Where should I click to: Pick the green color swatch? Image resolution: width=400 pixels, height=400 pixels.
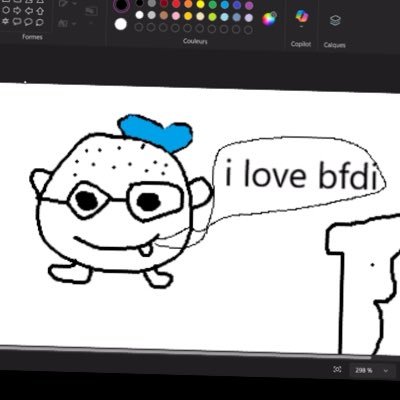[x=212, y=4]
